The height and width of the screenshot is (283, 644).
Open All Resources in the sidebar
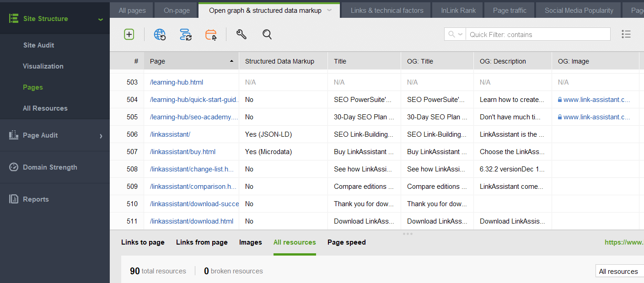tap(45, 108)
